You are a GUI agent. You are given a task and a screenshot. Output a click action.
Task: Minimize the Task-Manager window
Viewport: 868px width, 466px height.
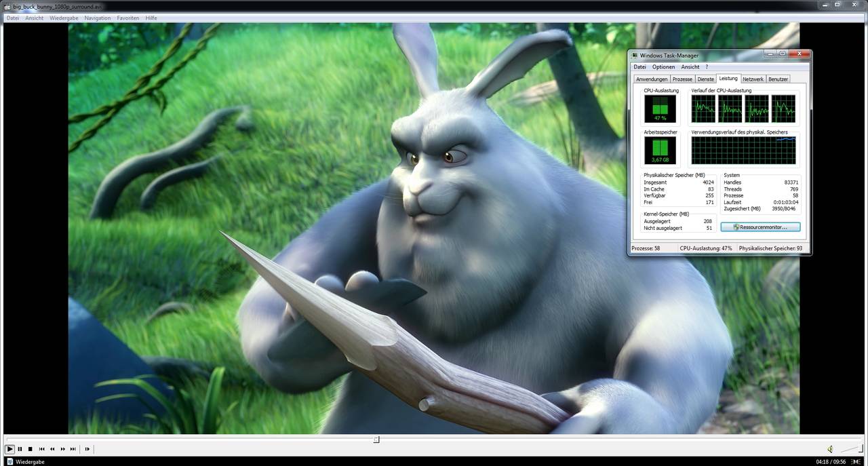pyautogui.click(x=770, y=54)
